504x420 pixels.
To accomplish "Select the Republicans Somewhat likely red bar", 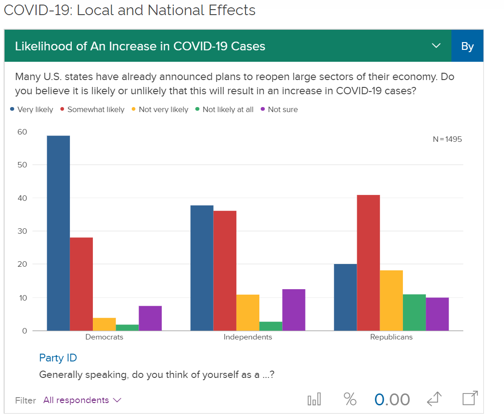I will 368,263.
